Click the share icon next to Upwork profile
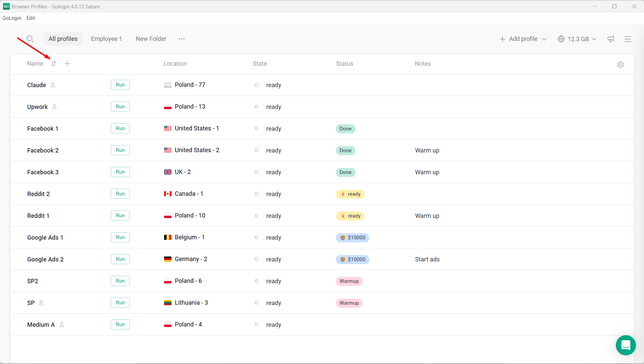 (55, 107)
